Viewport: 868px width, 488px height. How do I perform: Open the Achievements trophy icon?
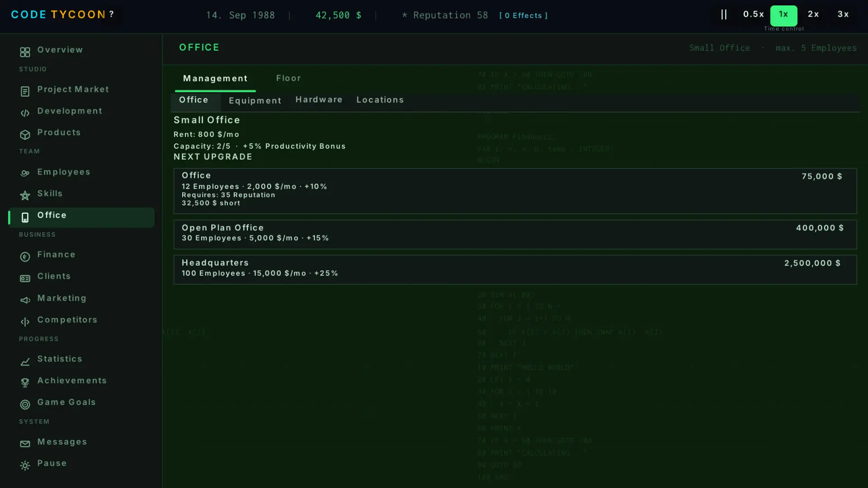coord(25,383)
